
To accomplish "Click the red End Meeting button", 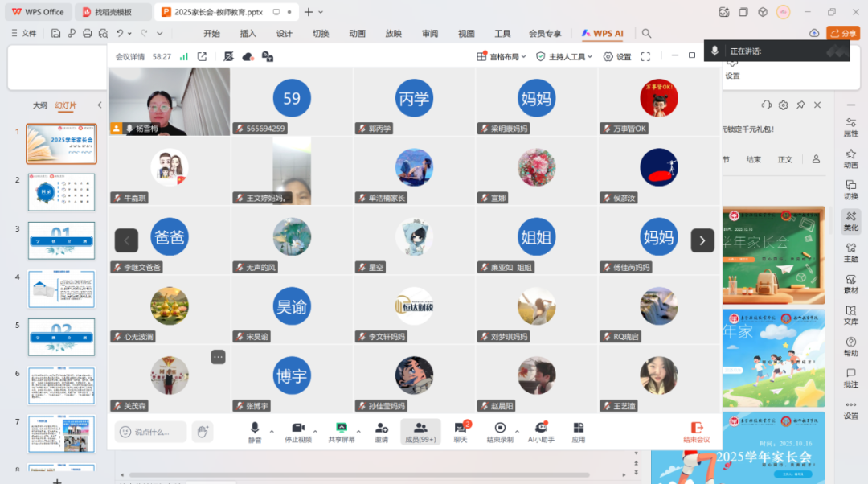I will (696, 432).
